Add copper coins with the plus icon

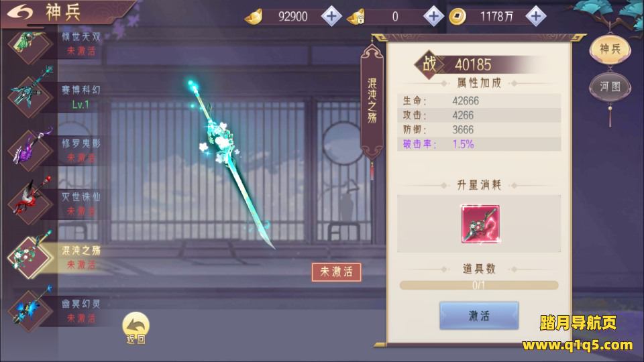click(x=535, y=16)
